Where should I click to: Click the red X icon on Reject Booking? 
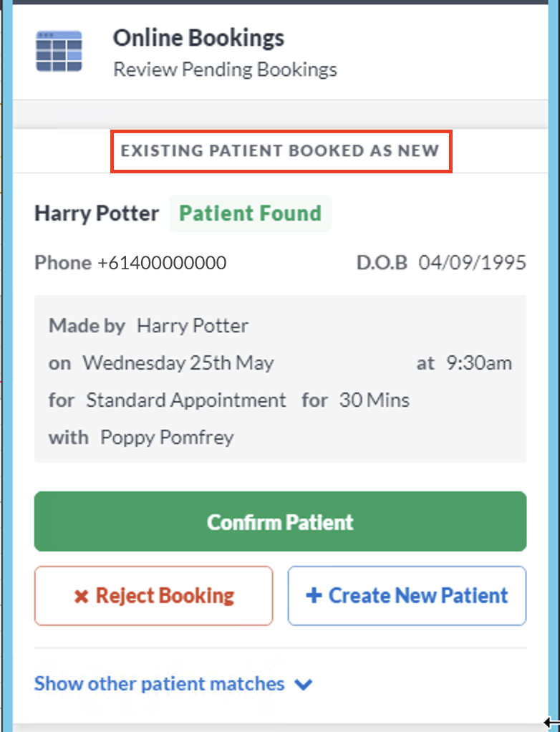(81, 596)
